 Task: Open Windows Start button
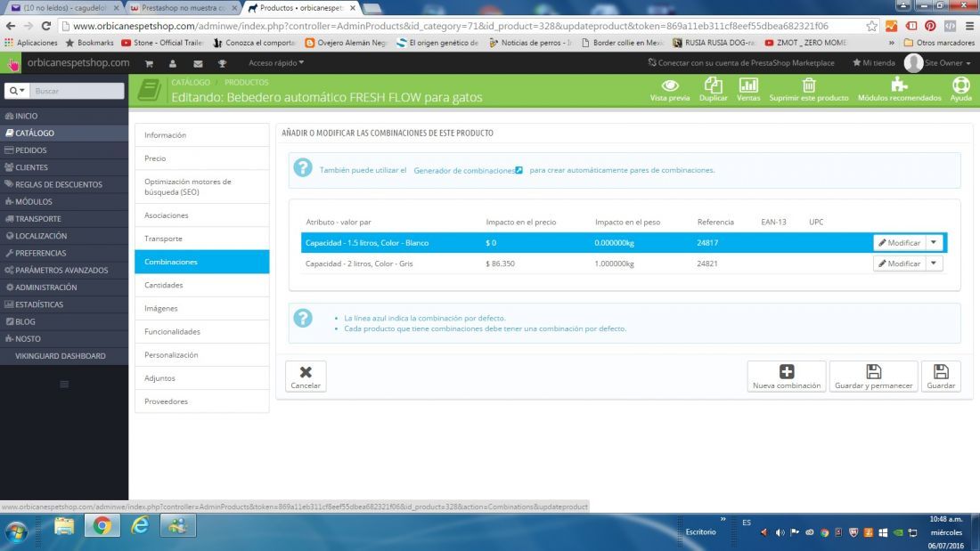tap(16, 531)
